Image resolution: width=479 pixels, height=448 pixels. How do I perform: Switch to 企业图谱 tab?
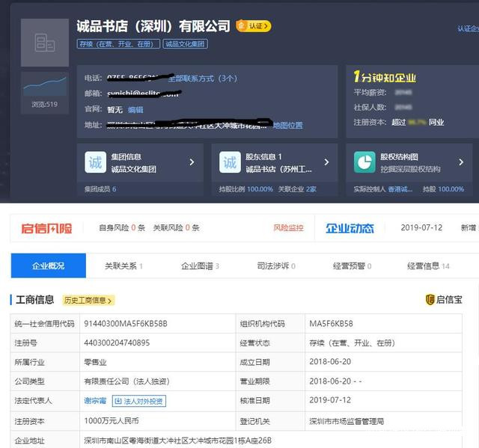pyautogui.click(x=200, y=266)
